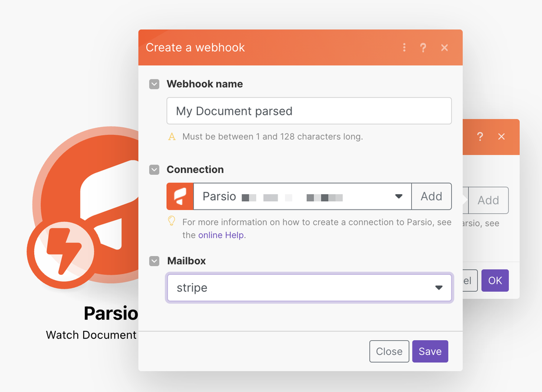Open the webhook dialog options menu
Screen dimensions: 542x392
[404, 47]
